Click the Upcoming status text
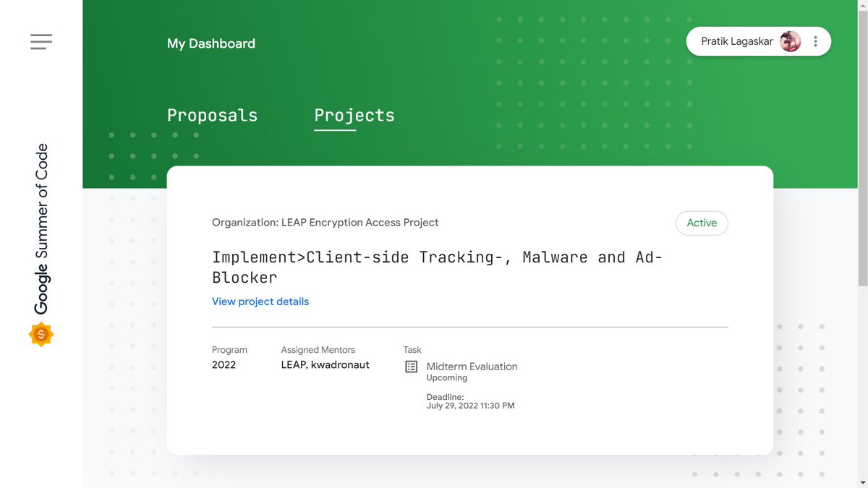868x488 pixels. (x=447, y=378)
